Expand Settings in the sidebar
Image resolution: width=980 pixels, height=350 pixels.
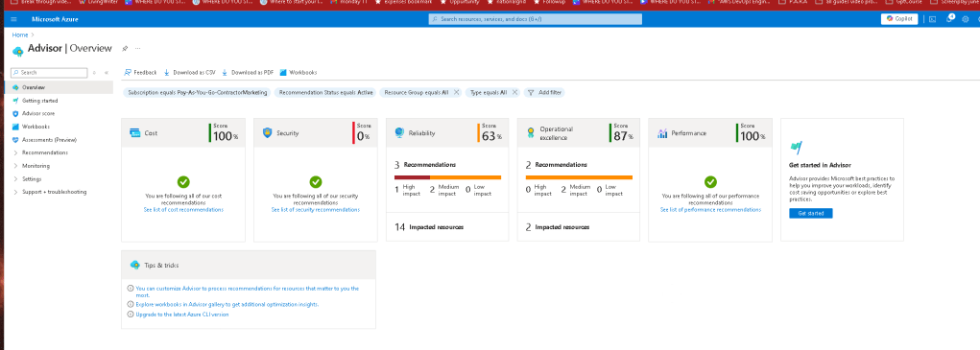28,179
